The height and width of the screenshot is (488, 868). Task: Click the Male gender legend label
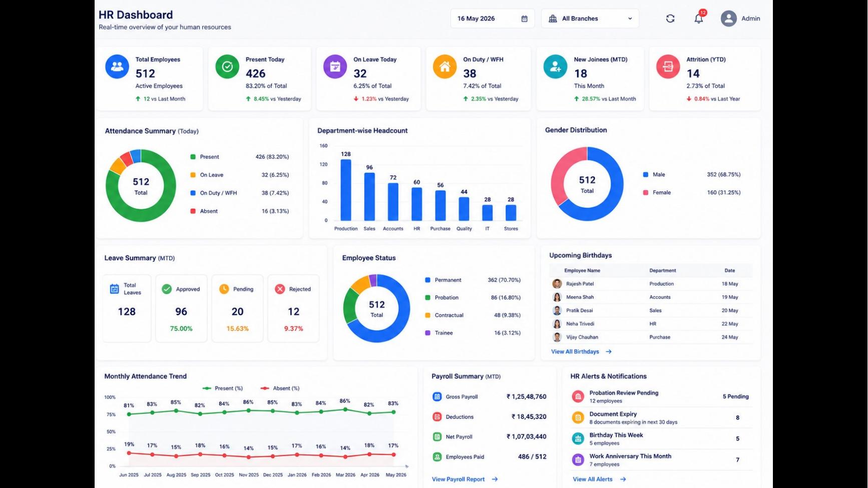(x=659, y=174)
